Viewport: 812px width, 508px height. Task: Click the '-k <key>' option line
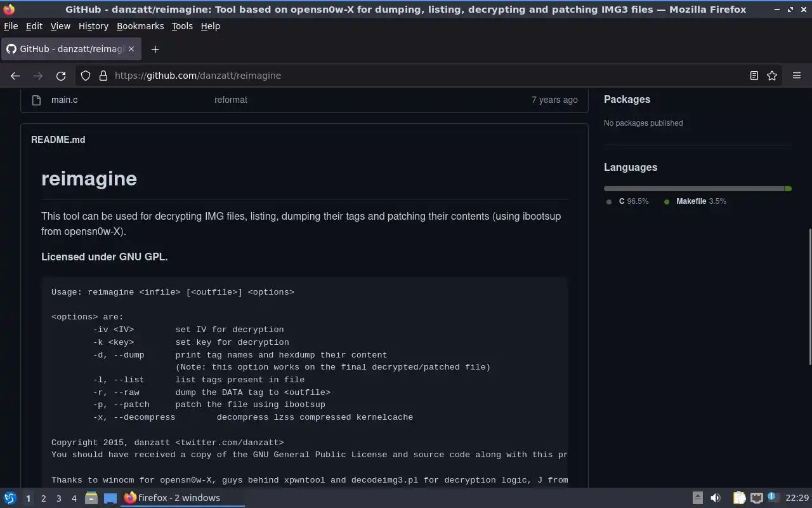pos(191,342)
